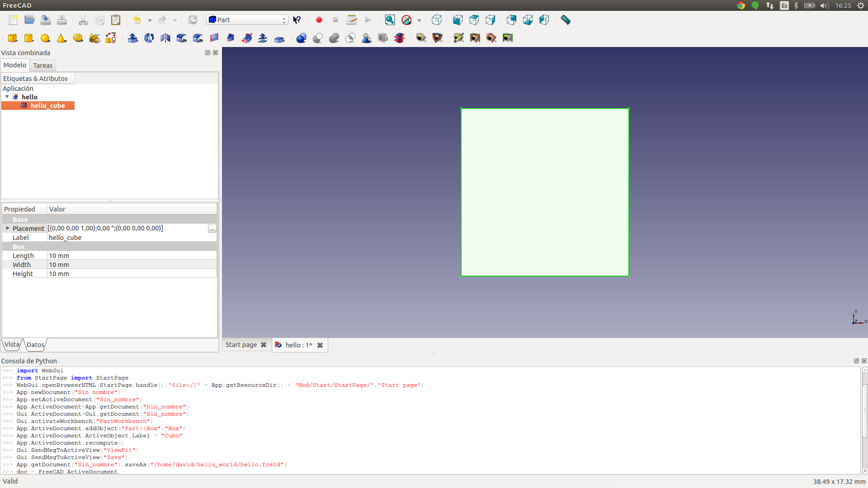Select the Sweep tool
The width and height of the screenshot is (868, 488).
click(247, 38)
